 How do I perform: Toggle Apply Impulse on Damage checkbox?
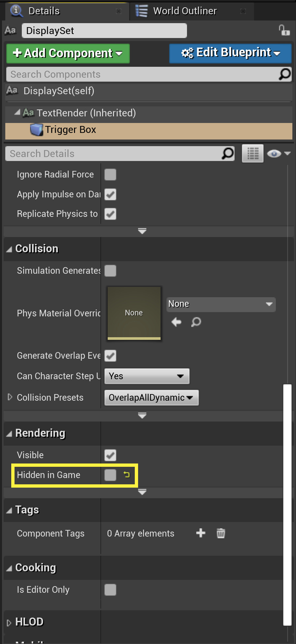[x=110, y=194]
